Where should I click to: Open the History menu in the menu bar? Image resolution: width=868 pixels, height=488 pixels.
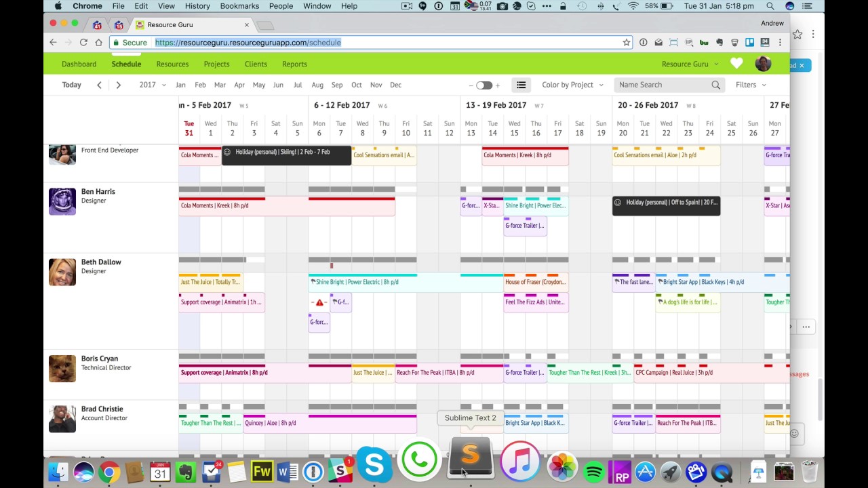pyautogui.click(x=197, y=6)
